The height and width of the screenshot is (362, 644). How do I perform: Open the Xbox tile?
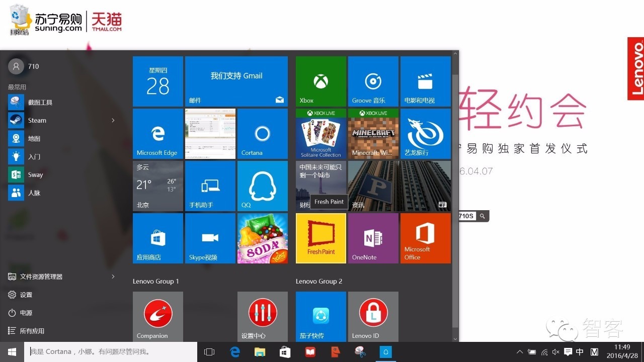[x=320, y=81]
